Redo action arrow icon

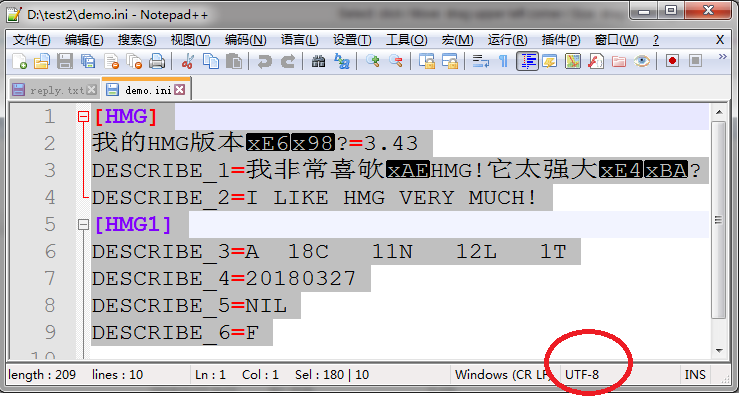pyautogui.click(x=288, y=61)
